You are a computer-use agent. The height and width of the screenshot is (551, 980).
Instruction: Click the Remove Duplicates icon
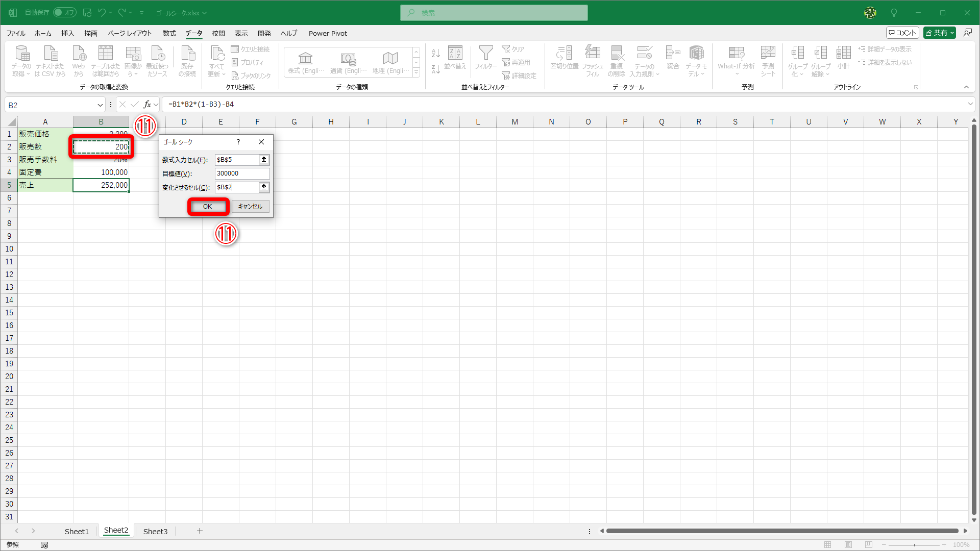click(x=617, y=53)
